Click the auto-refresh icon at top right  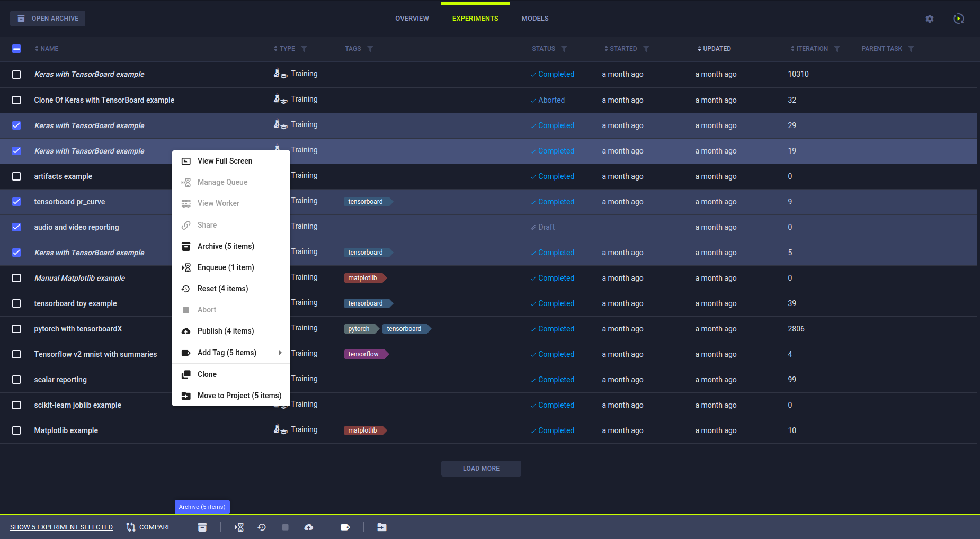[958, 19]
